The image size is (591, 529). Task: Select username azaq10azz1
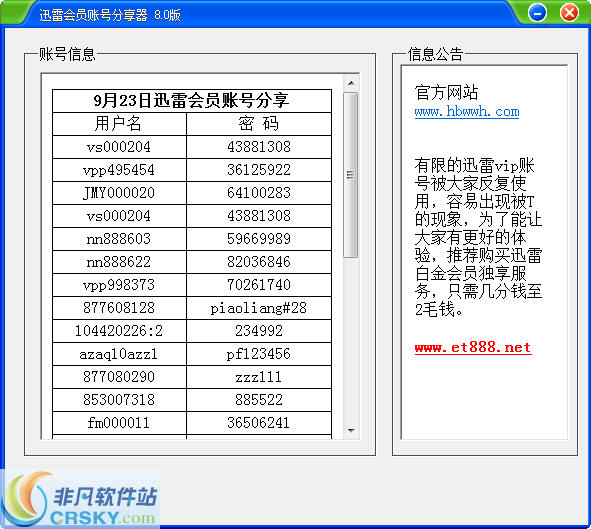tap(118, 354)
